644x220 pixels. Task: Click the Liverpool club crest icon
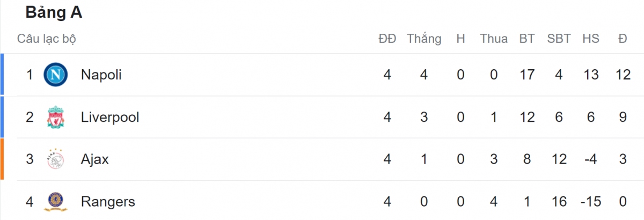[55, 117]
